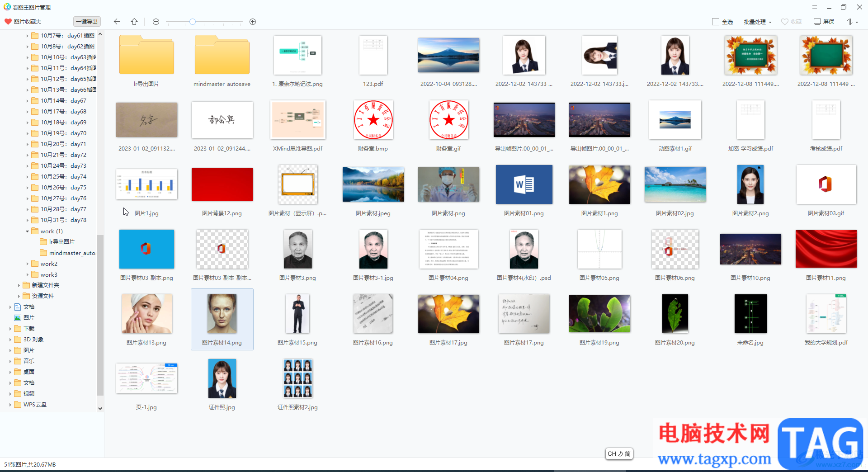The image size is (868, 472).
Task: Click the 一键导出 button
Action: tap(87, 22)
